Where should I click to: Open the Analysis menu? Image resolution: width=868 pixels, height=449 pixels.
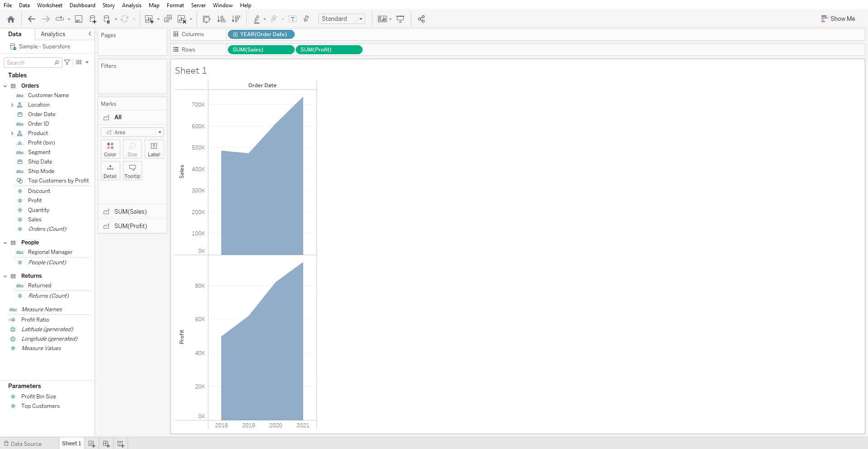coord(132,5)
